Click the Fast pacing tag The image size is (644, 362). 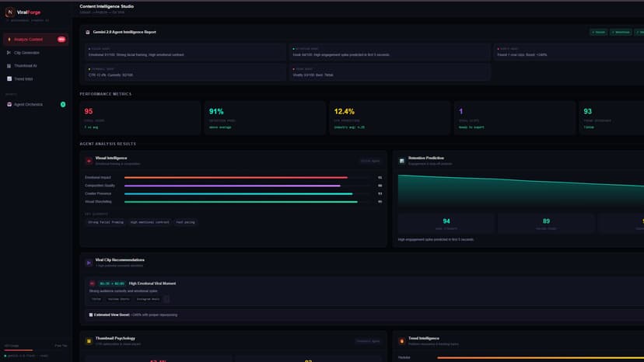pos(185,222)
